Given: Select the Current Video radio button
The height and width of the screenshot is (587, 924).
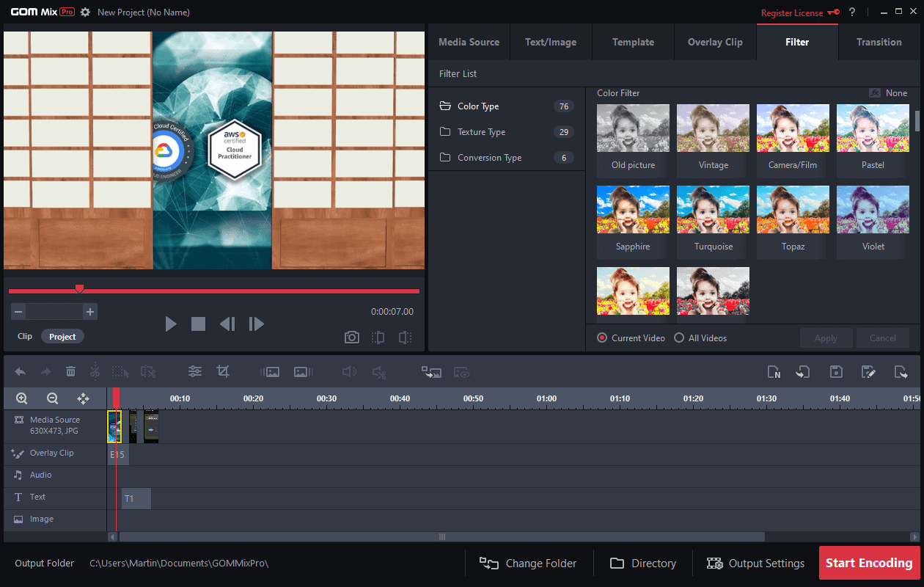Looking at the screenshot, I should pyautogui.click(x=602, y=338).
